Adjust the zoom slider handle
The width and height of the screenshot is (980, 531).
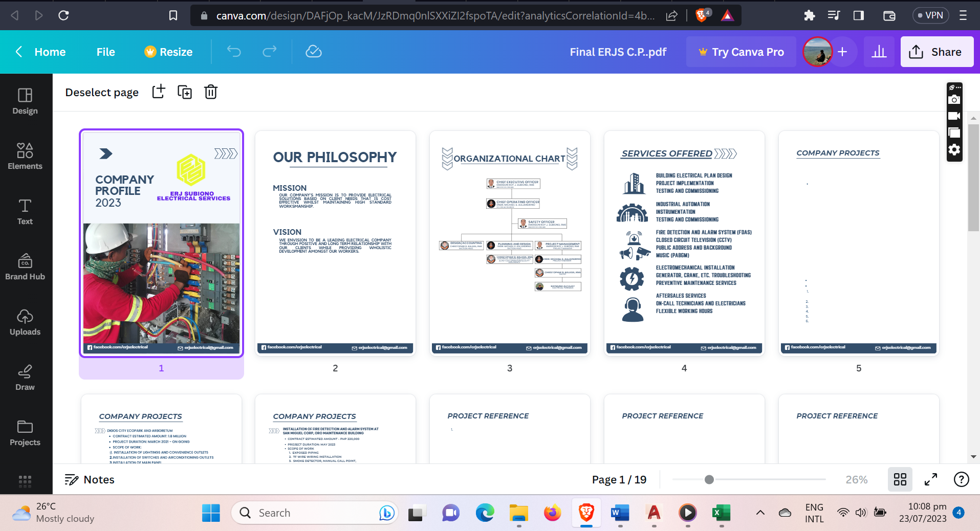point(709,479)
